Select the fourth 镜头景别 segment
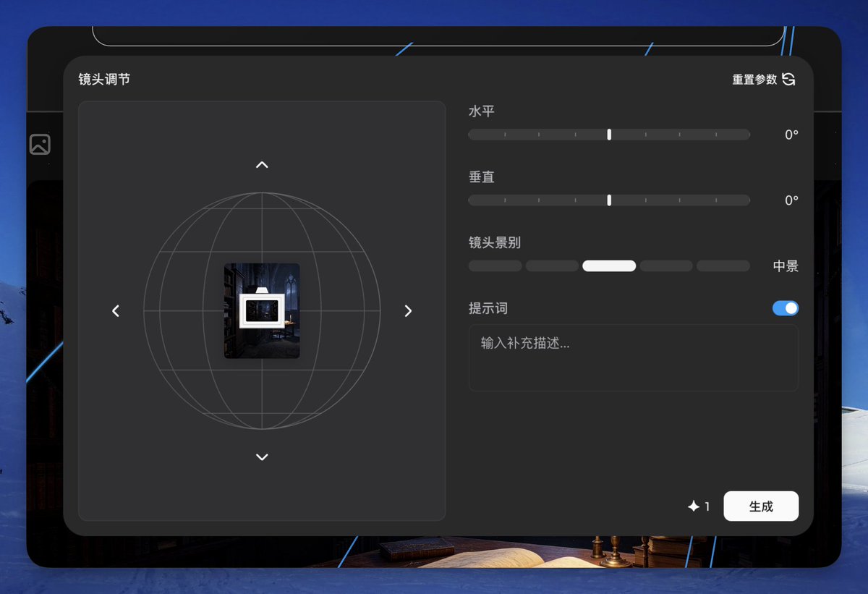The width and height of the screenshot is (868, 594). [666, 266]
